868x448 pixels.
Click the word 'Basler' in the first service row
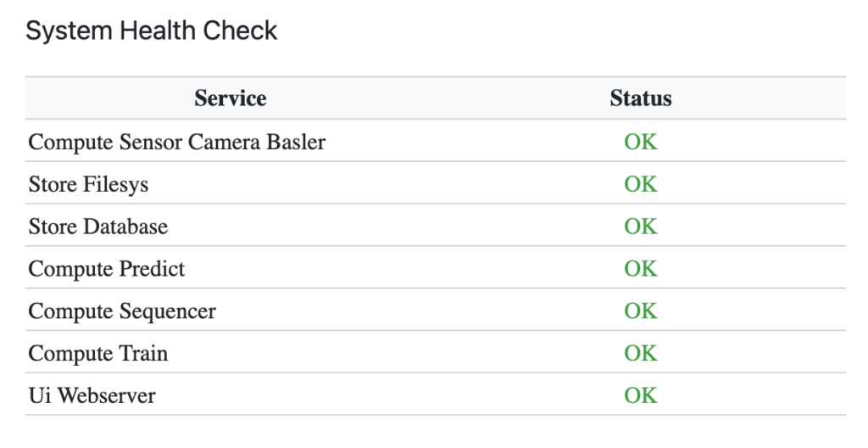295,142
